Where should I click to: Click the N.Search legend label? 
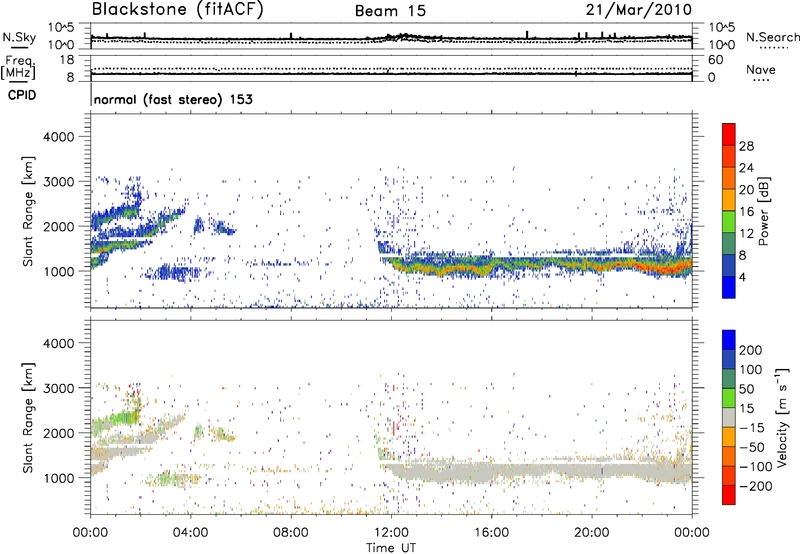click(772, 37)
